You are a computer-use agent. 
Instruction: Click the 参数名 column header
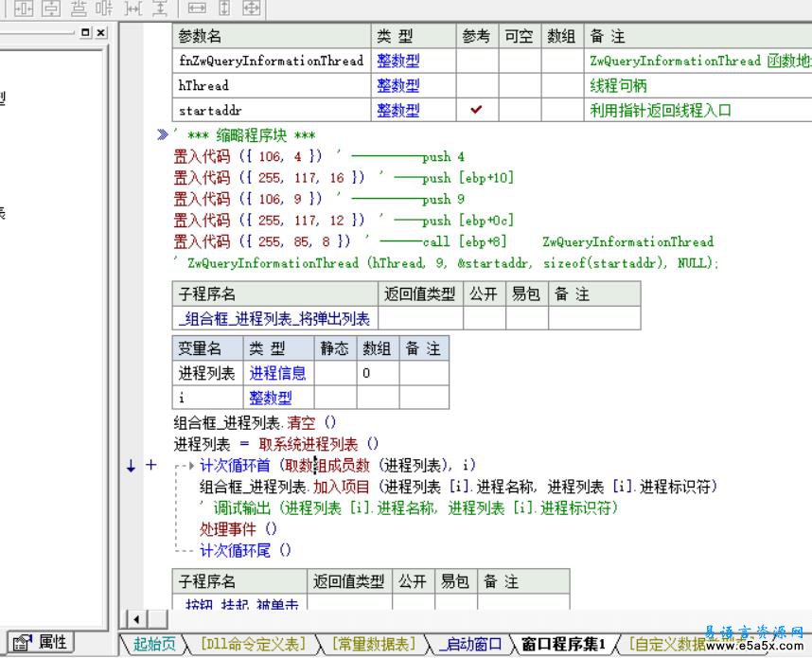272,36
